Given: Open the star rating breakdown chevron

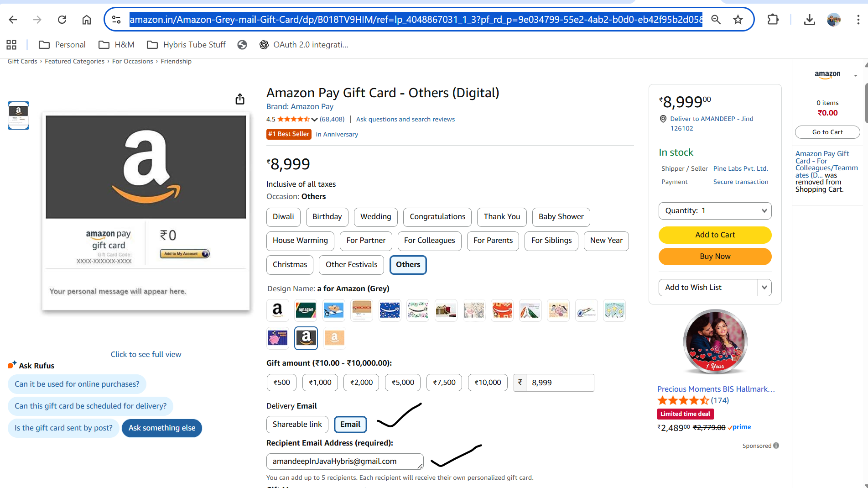Looking at the screenshot, I should [316, 119].
